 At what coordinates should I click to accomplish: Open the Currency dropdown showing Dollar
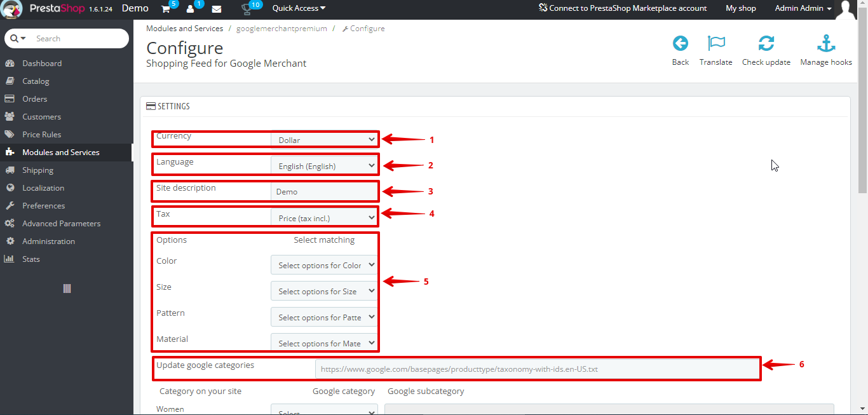[x=324, y=140]
